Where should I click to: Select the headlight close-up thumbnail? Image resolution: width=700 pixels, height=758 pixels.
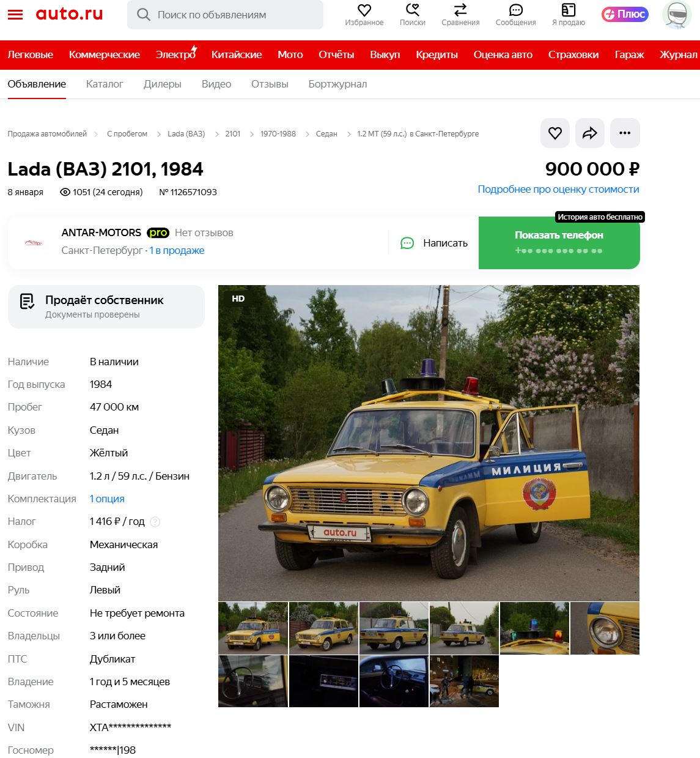pos(605,628)
